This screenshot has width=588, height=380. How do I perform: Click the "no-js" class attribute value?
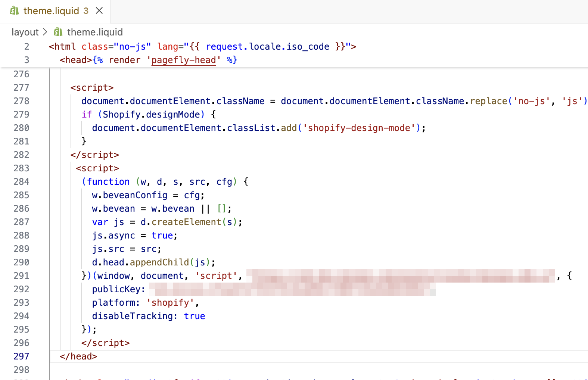click(133, 47)
